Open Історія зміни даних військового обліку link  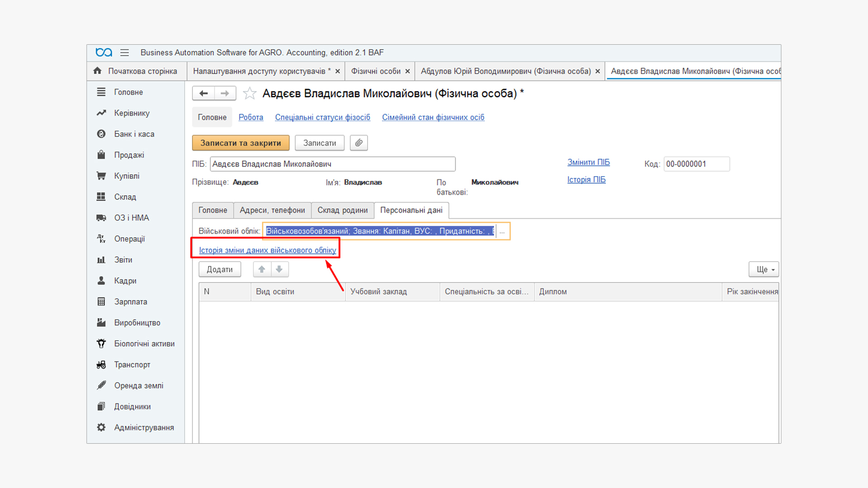click(268, 250)
